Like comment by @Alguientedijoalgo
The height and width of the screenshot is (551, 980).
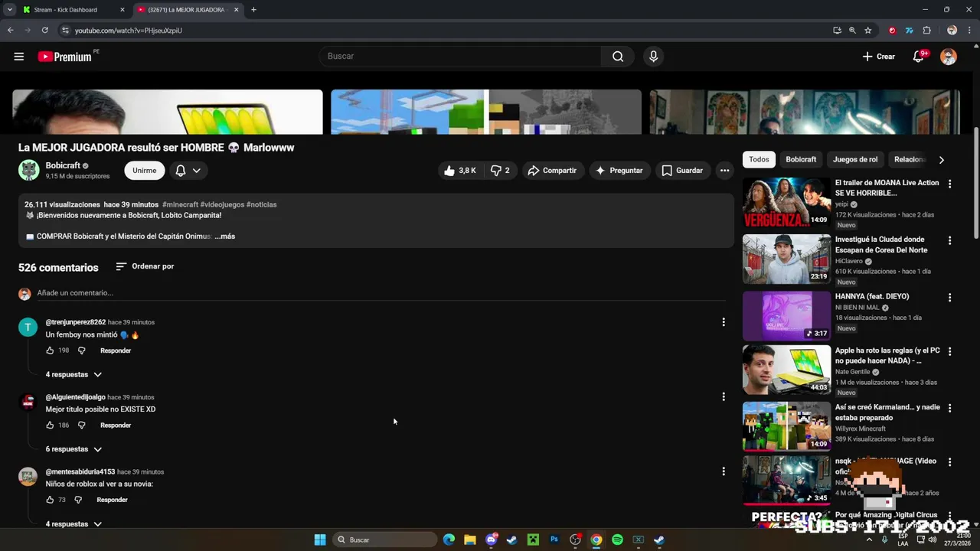point(50,425)
